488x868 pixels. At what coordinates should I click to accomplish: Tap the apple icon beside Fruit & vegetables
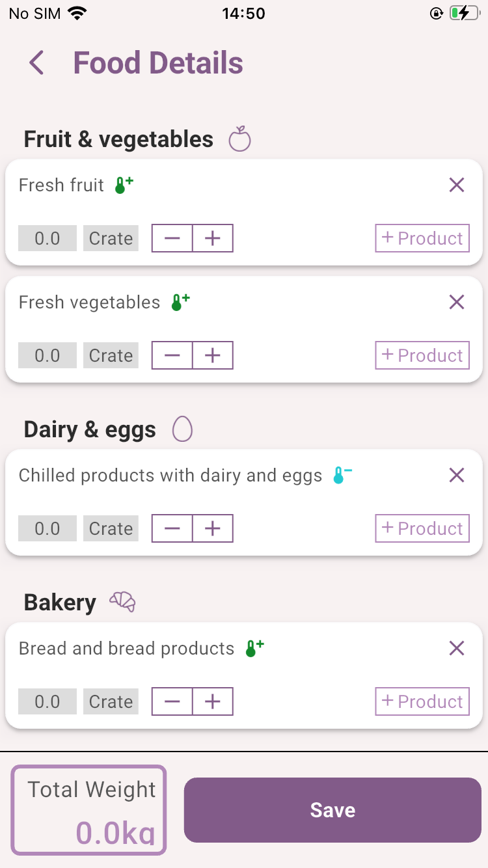click(x=239, y=139)
